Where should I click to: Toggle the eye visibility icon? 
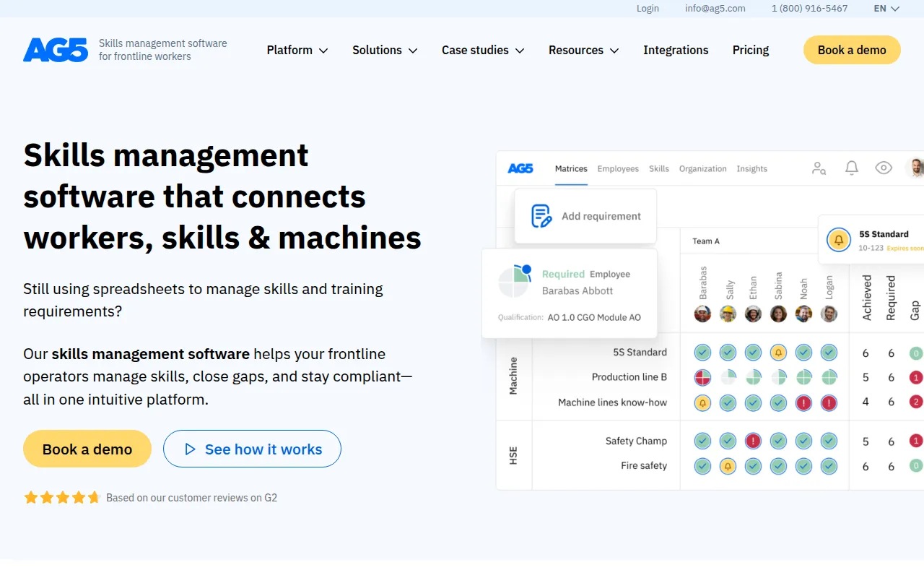884,168
